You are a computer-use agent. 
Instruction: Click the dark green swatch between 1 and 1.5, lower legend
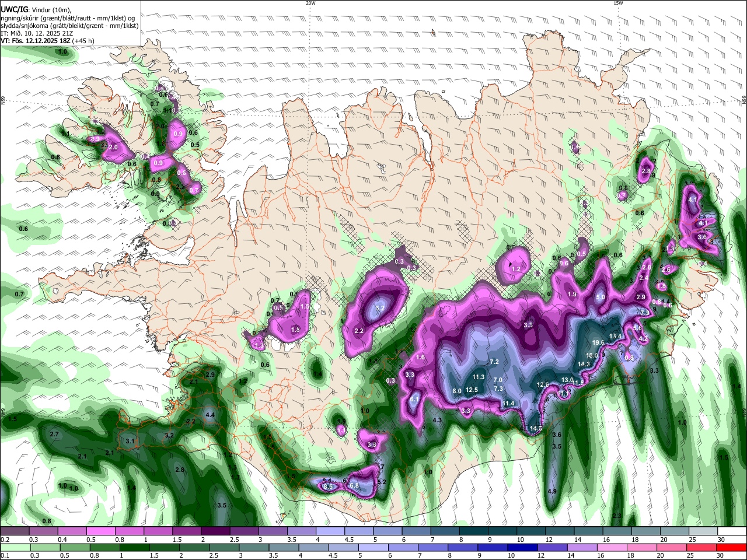pos(134,548)
